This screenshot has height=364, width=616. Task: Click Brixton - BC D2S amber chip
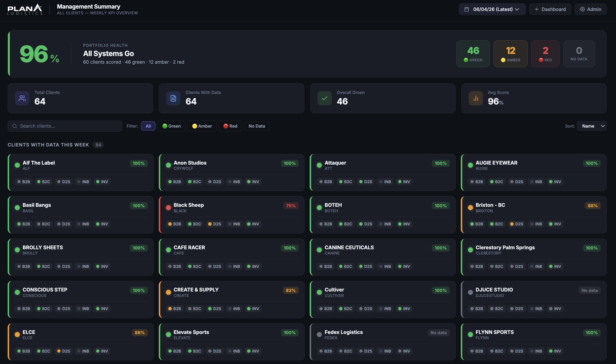517,224
